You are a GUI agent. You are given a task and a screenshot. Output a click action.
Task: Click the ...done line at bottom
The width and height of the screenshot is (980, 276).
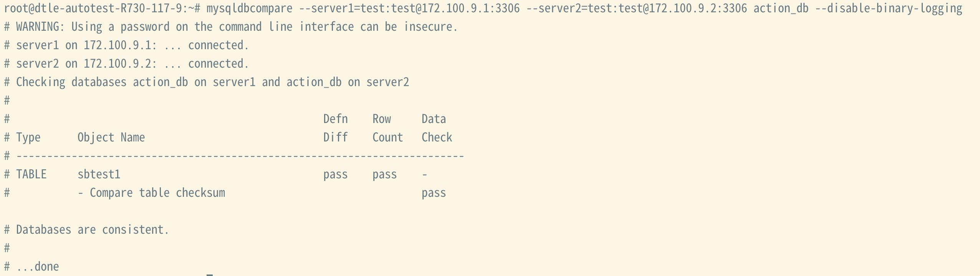click(37, 266)
